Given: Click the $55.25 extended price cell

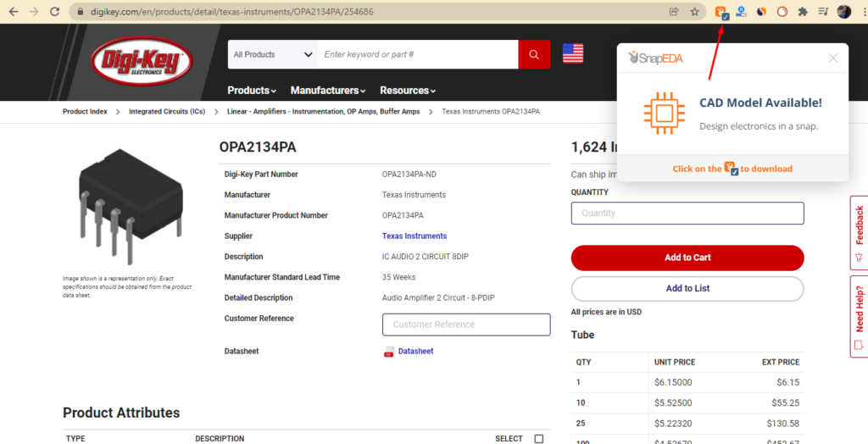Looking at the screenshot, I should [786, 403].
